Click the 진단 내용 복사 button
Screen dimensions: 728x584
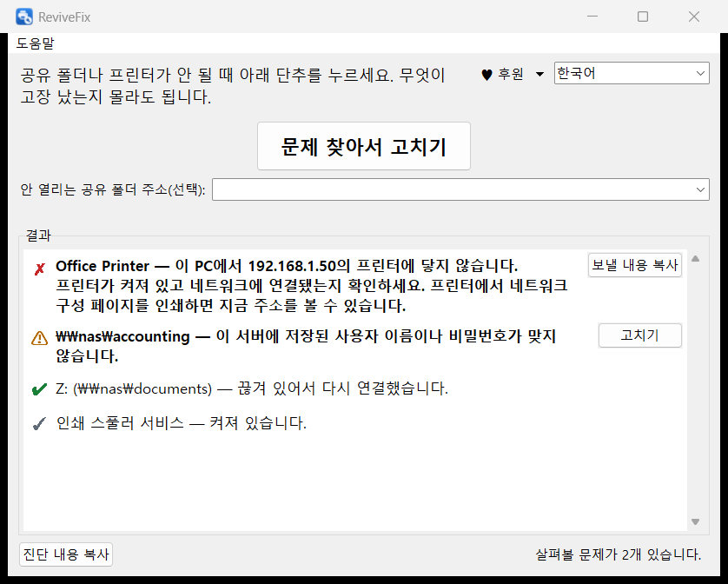pos(66,554)
